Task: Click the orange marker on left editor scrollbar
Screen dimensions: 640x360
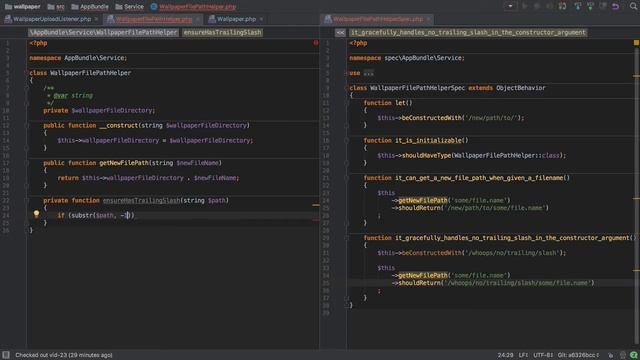Action: pos(316,205)
